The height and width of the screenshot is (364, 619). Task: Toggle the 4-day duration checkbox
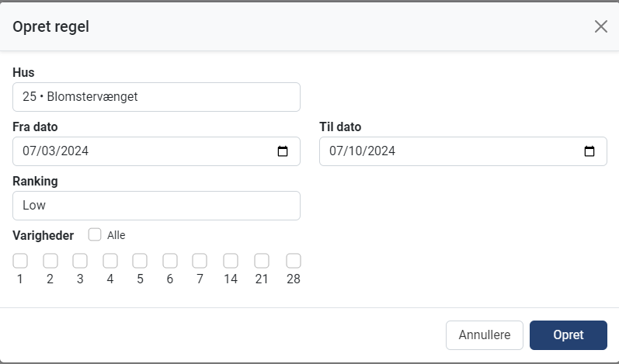pyautogui.click(x=110, y=261)
